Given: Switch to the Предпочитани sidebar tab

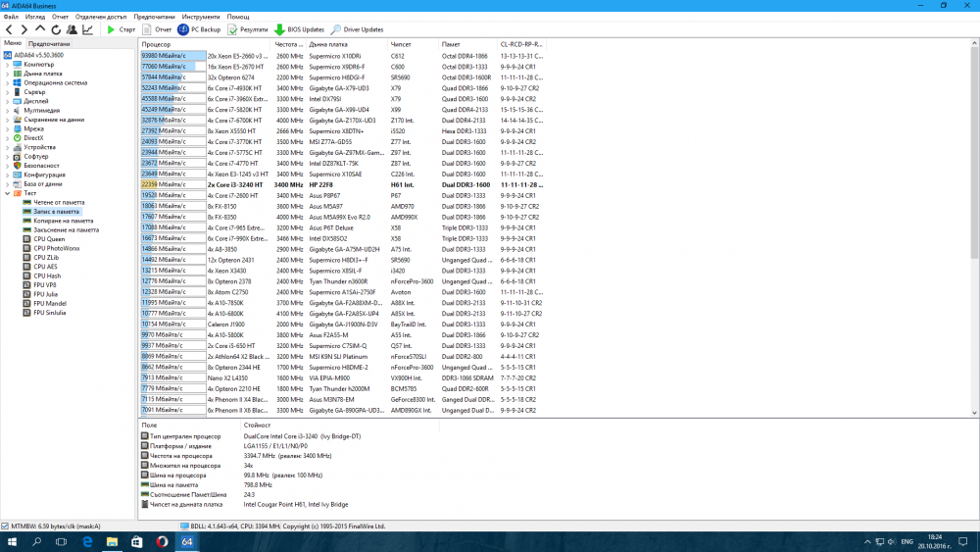Looking at the screenshot, I should 49,44.
